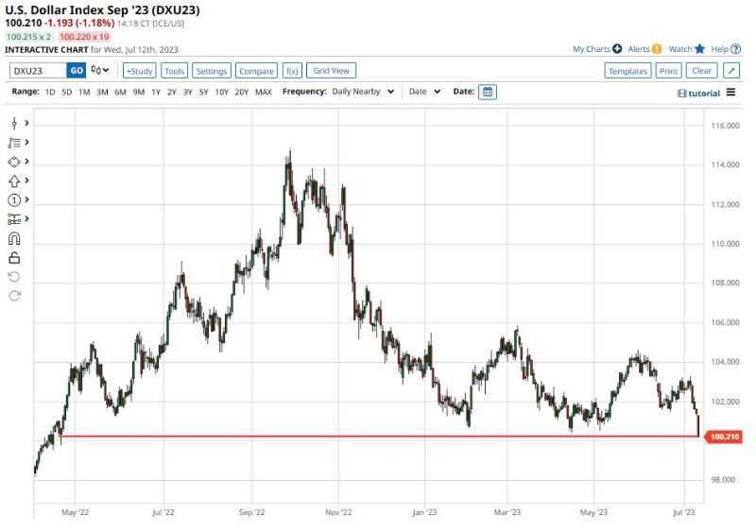Open the hamburger menu beside tutorial
The width and height of the screenshot is (756, 532).
tap(730, 93)
